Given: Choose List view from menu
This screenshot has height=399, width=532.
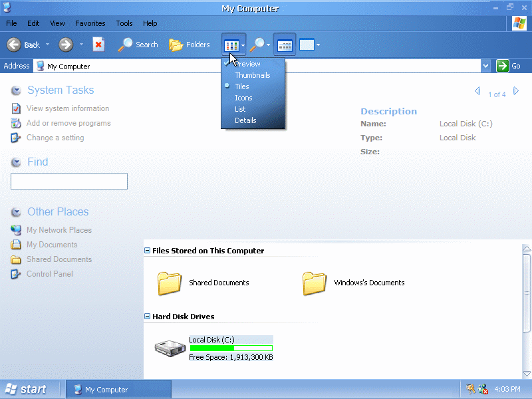Looking at the screenshot, I should [253, 109].
